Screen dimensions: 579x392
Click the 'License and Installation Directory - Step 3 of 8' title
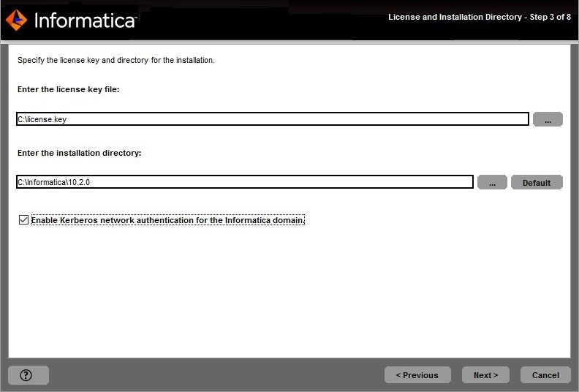[480, 17]
